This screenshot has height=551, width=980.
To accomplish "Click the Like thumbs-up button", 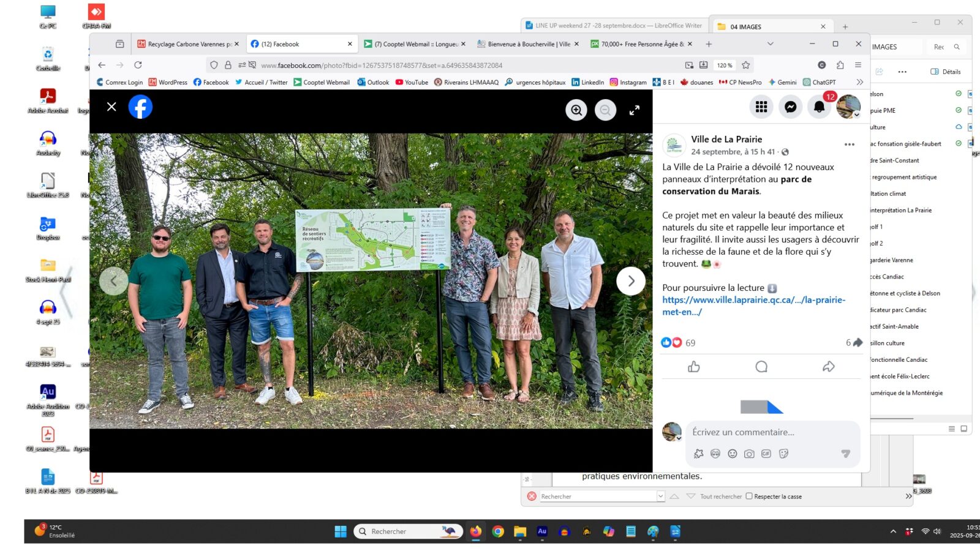I will click(693, 367).
